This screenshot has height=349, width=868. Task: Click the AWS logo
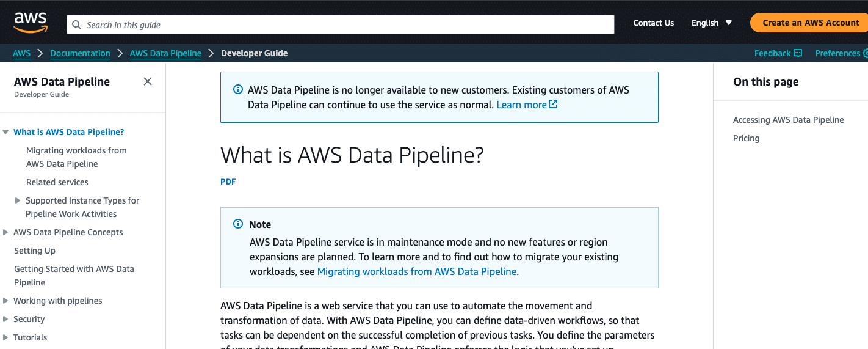click(x=31, y=23)
